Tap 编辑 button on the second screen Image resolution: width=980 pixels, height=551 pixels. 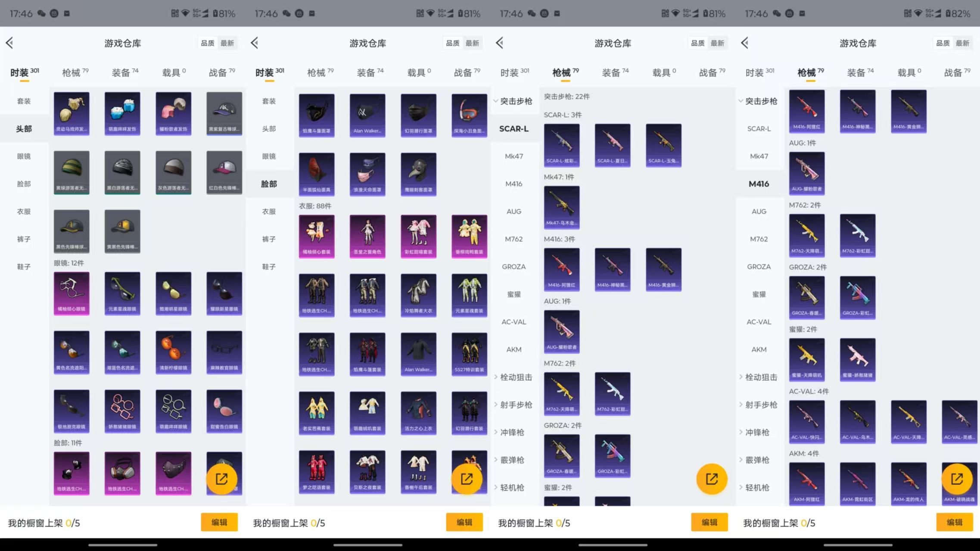(x=464, y=522)
